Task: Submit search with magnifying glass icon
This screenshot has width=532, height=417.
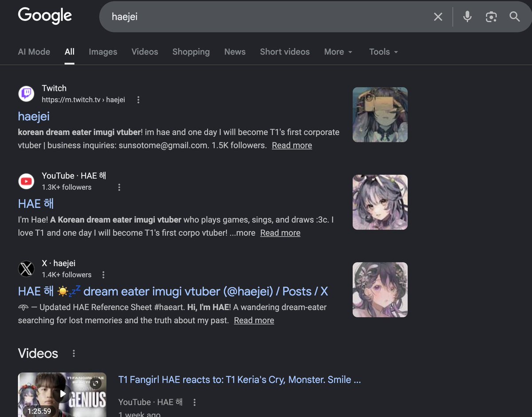Action: point(514,17)
